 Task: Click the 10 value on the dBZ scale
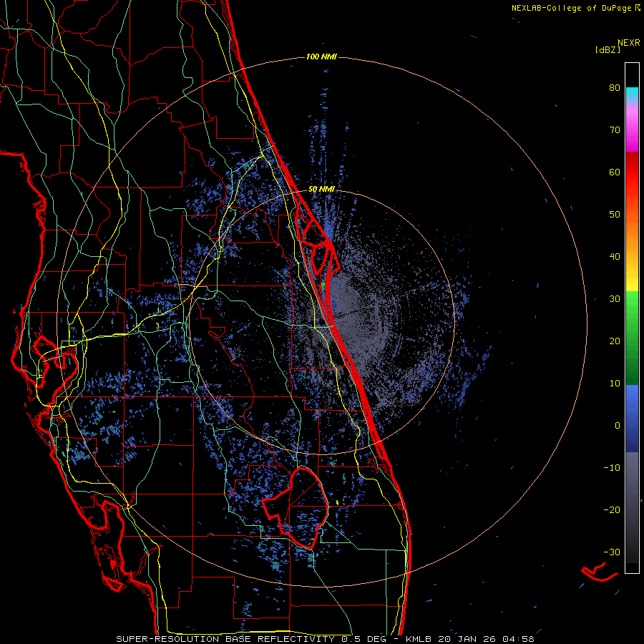pyautogui.click(x=615, y=384)
